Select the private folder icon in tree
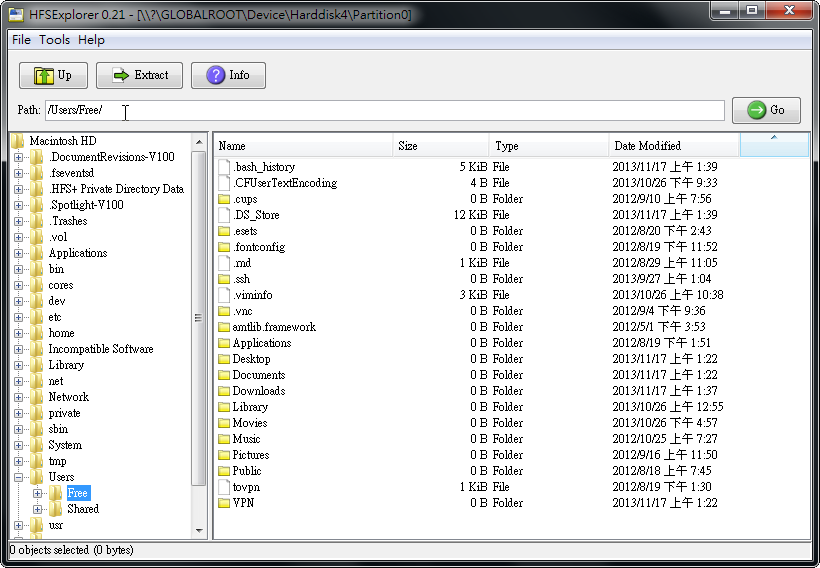The image size is (820, 568). tap(37, 413)
